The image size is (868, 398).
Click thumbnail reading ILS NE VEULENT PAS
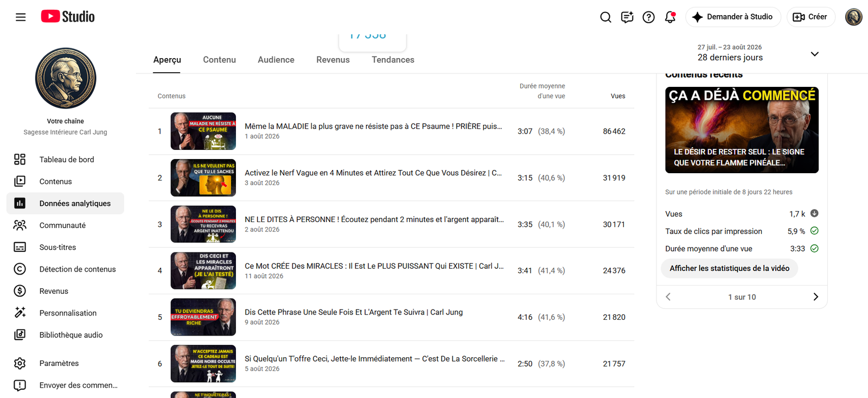203,178
